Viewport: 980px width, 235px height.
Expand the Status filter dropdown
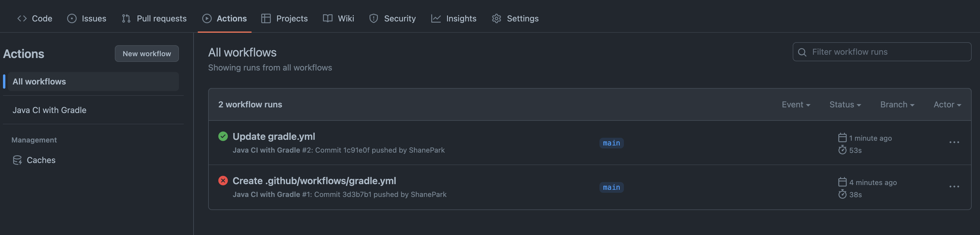845,105
